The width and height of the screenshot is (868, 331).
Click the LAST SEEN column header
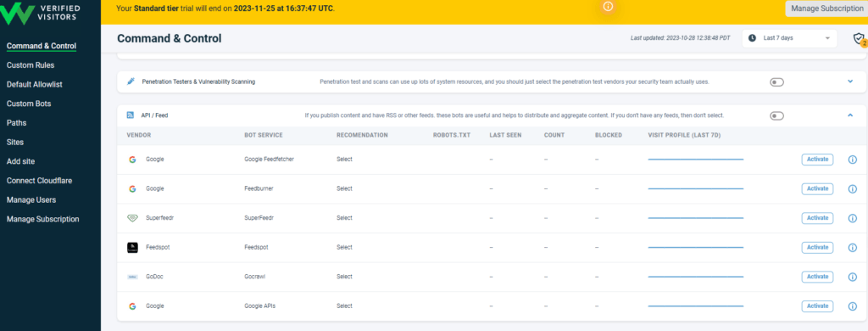click(x=505, y=135)
